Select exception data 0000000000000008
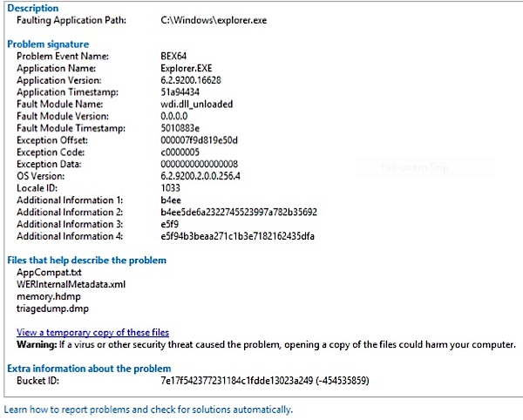 (199, 164)
